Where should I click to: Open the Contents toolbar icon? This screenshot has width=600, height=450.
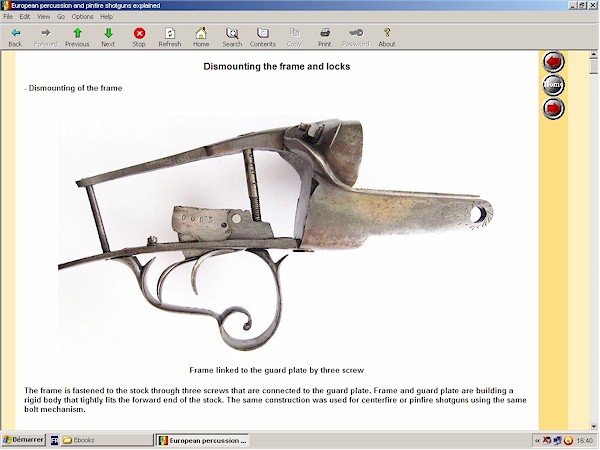[x=263, y=37]
